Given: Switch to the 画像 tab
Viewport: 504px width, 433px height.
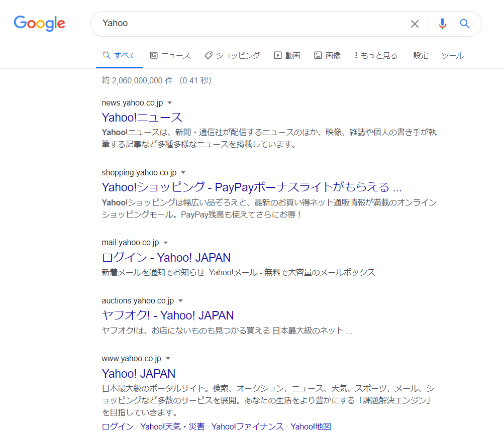Looking at the screenshot, I should [327, 56].
